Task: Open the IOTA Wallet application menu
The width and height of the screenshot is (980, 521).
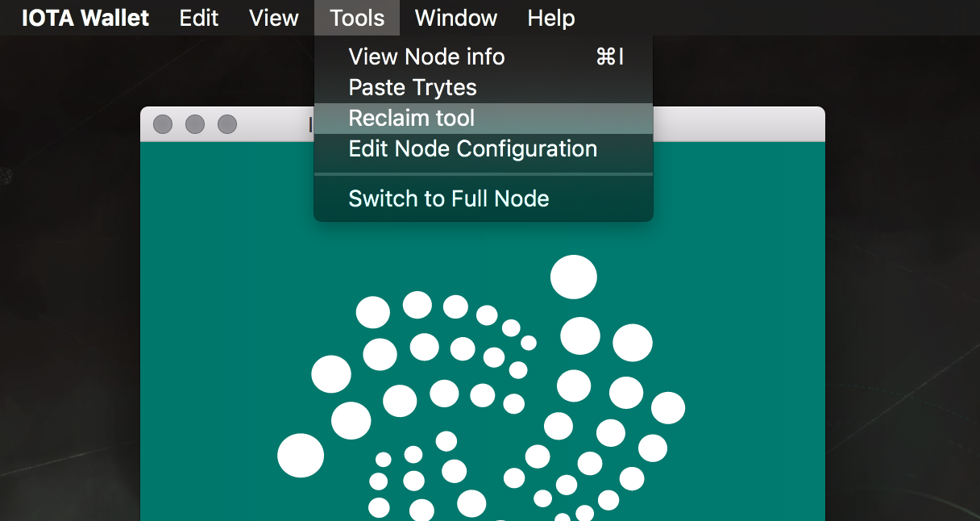Action: [85, 18]
